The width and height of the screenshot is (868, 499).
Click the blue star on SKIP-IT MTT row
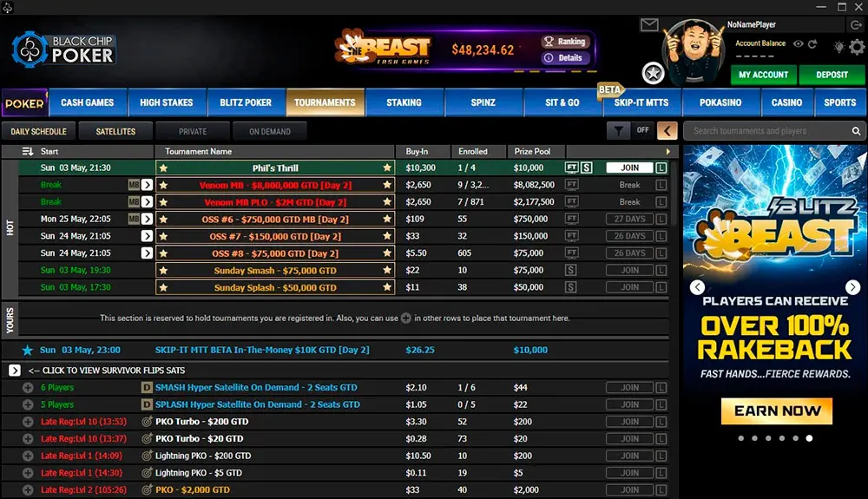[27, 351]
